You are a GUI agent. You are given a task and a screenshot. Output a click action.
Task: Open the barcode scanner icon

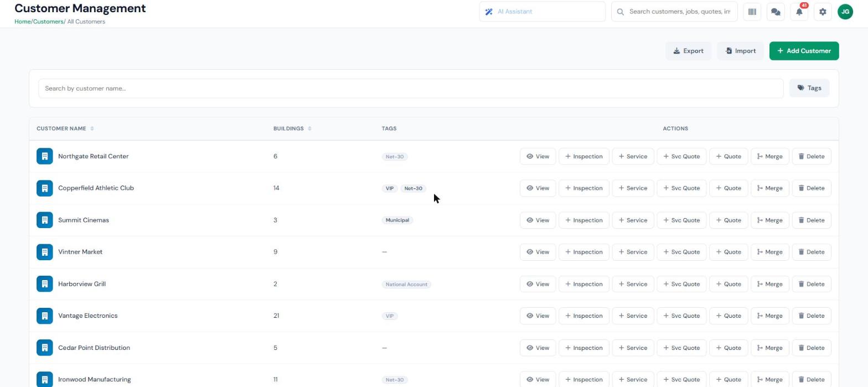point(752,12)
